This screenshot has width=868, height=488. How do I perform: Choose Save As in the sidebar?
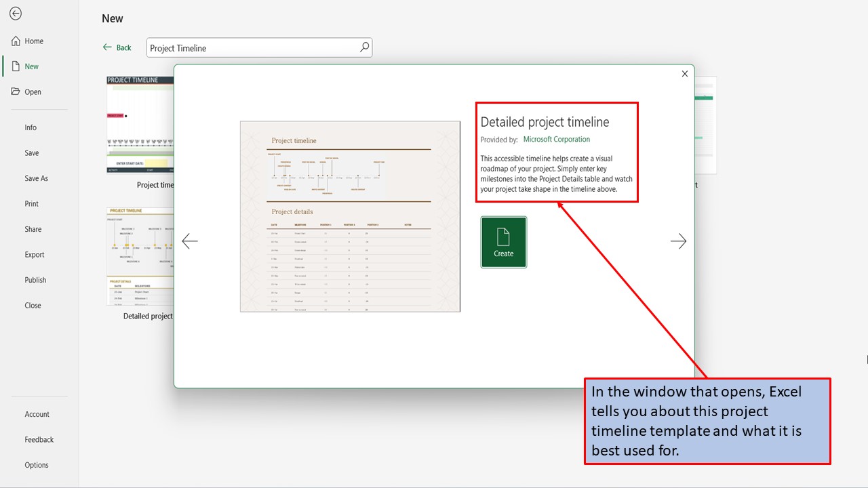(x=36, y=178)
